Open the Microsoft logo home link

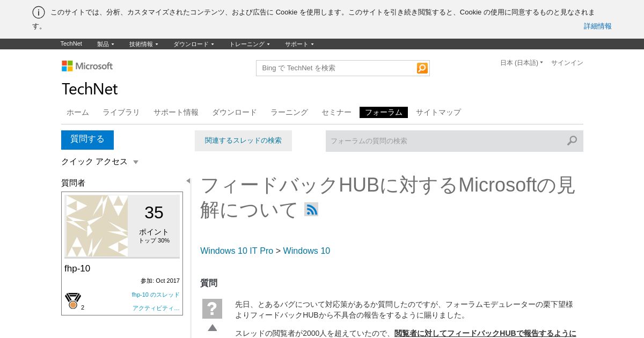(x=87, y=66)
